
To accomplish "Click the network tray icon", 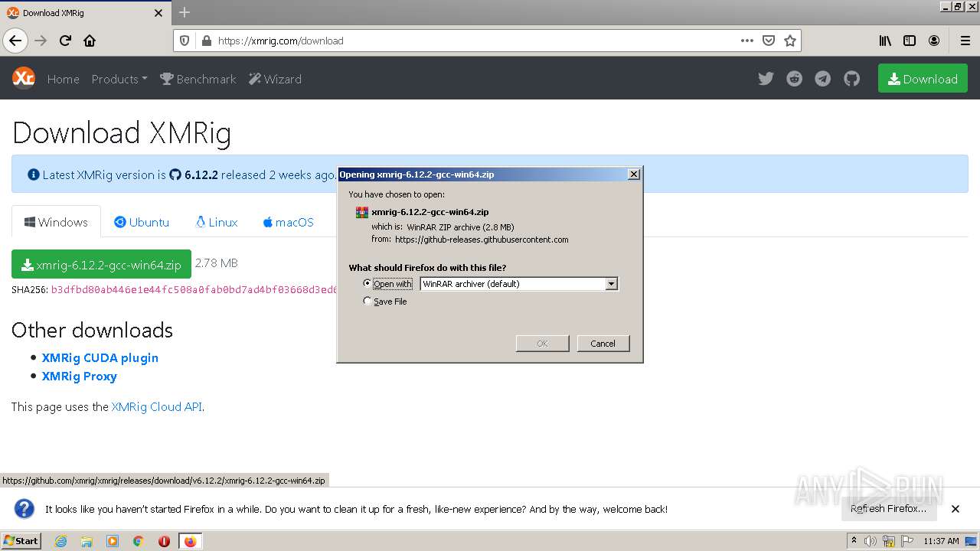I will tap(889, 541).
